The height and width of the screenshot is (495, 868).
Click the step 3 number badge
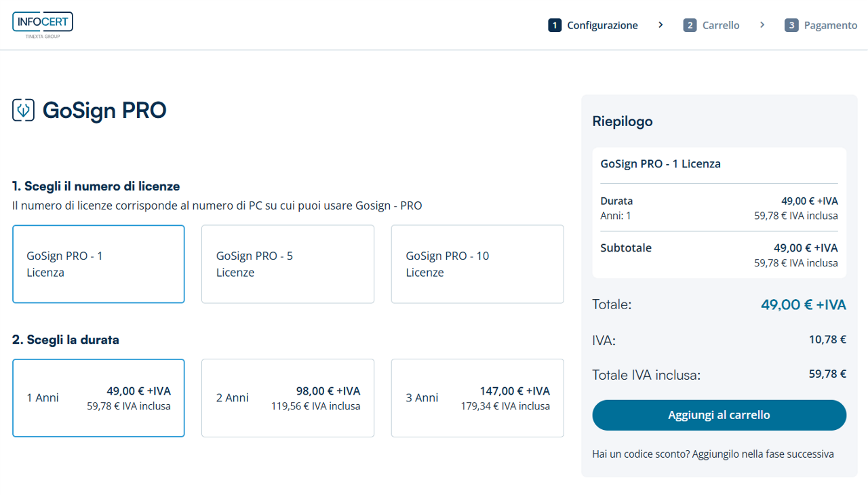click(x=791, y=25)
